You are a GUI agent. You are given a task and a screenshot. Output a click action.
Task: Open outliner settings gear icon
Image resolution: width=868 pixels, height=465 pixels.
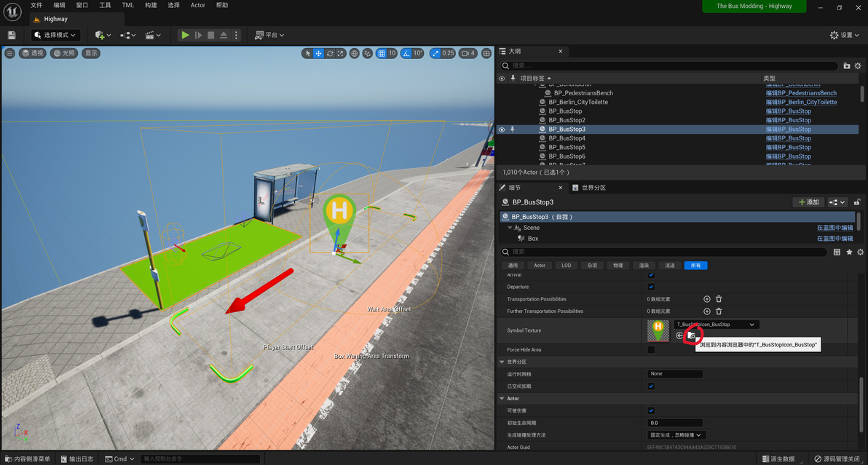click(858, 65)
